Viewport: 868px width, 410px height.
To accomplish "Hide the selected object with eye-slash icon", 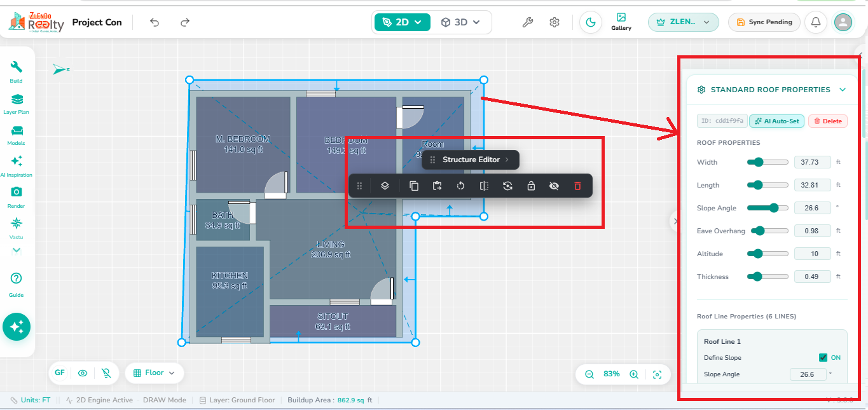I will [554, 186].
